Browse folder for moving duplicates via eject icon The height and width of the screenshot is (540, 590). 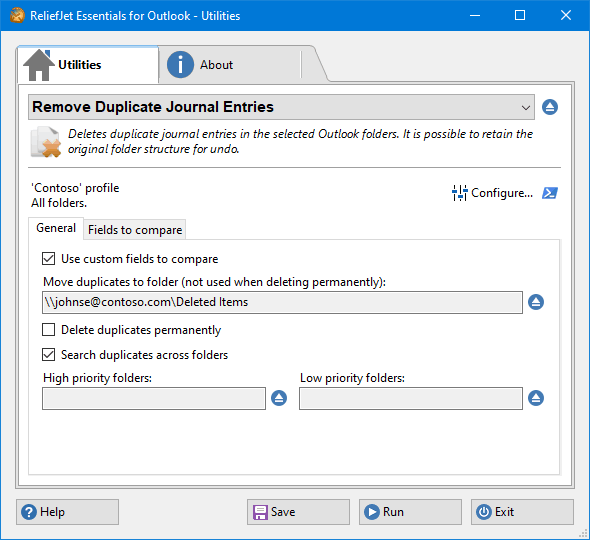coord(536,302)
